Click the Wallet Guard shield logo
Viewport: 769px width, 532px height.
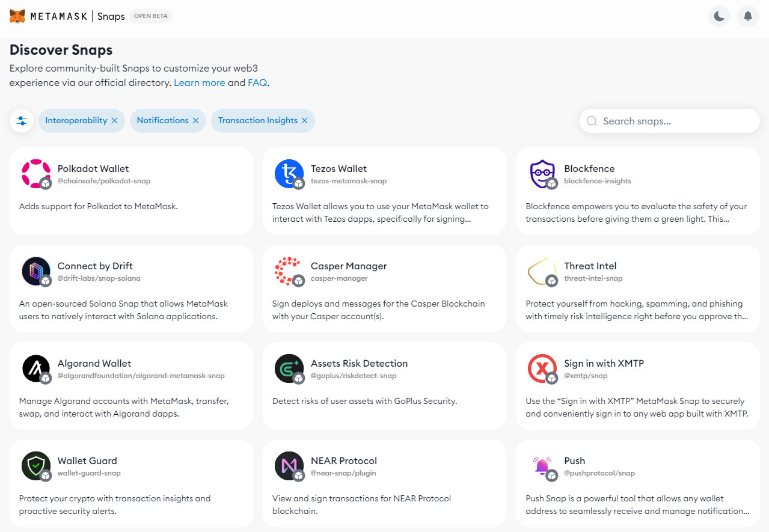(36, 466)
